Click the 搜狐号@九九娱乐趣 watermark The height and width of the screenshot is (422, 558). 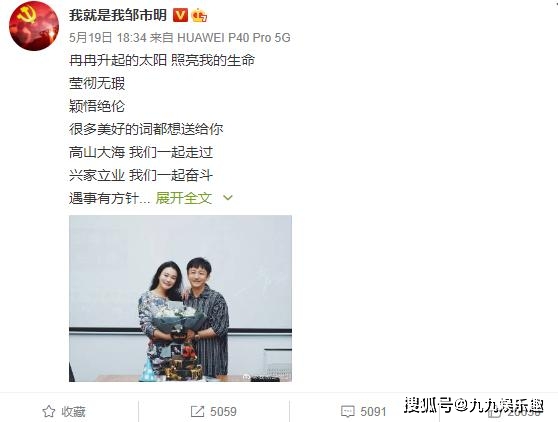click(474, 405)
